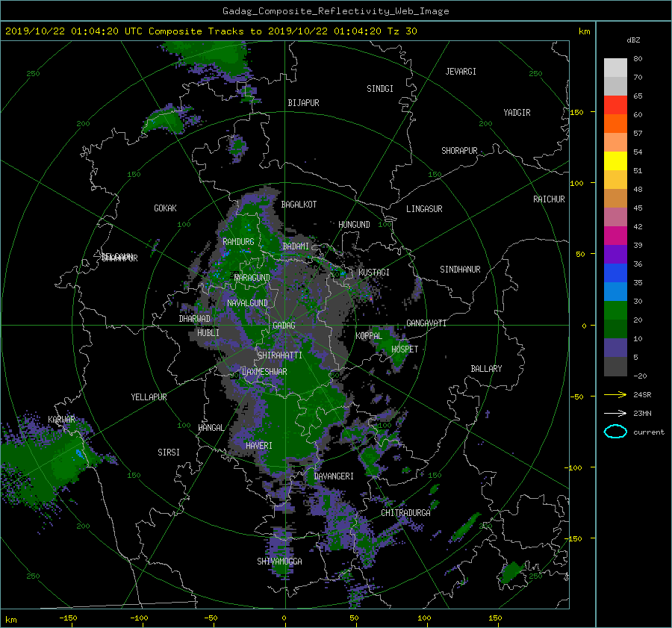Select the 10 dBZ indigo color swatch

(x=615, y=348)
